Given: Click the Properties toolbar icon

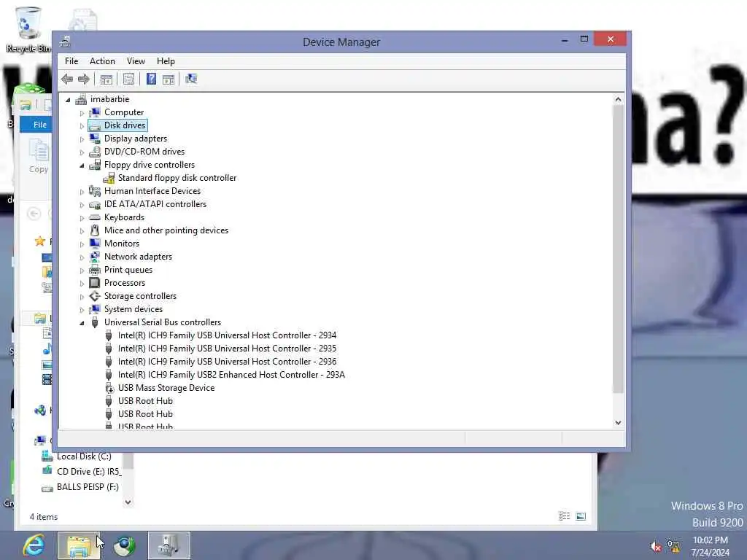Looking at the screenshot, I should 128,79.
